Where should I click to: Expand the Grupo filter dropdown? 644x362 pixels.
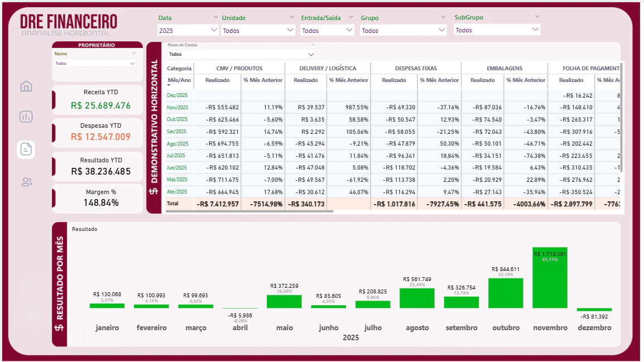[403, 30]
